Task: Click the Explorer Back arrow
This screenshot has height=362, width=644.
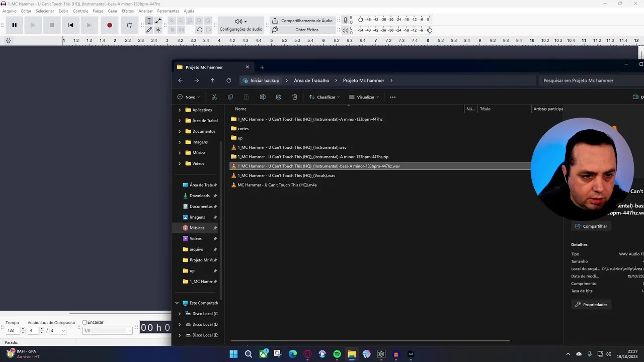Action: (x=181, y=80)
